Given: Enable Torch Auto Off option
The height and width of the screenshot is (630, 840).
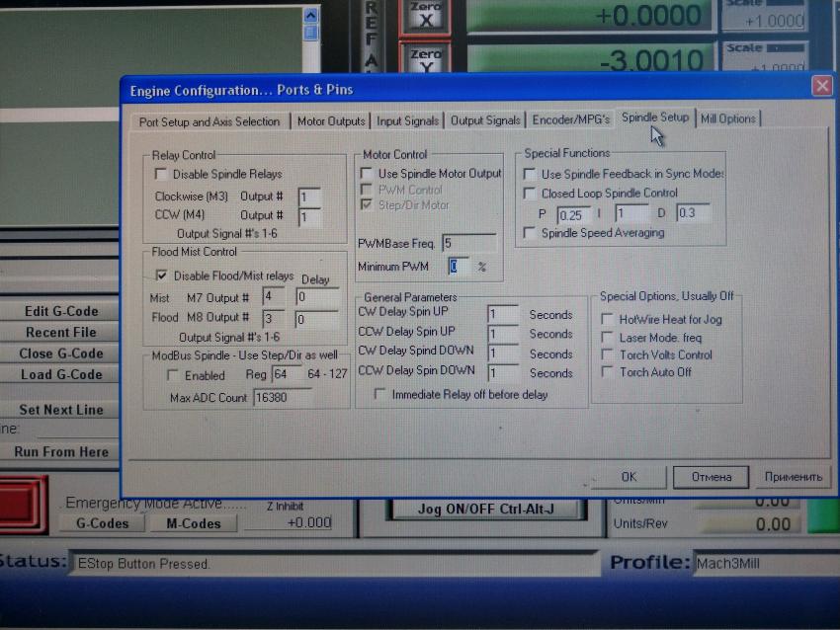Looking at the screenshot, I should pos(608,372).
